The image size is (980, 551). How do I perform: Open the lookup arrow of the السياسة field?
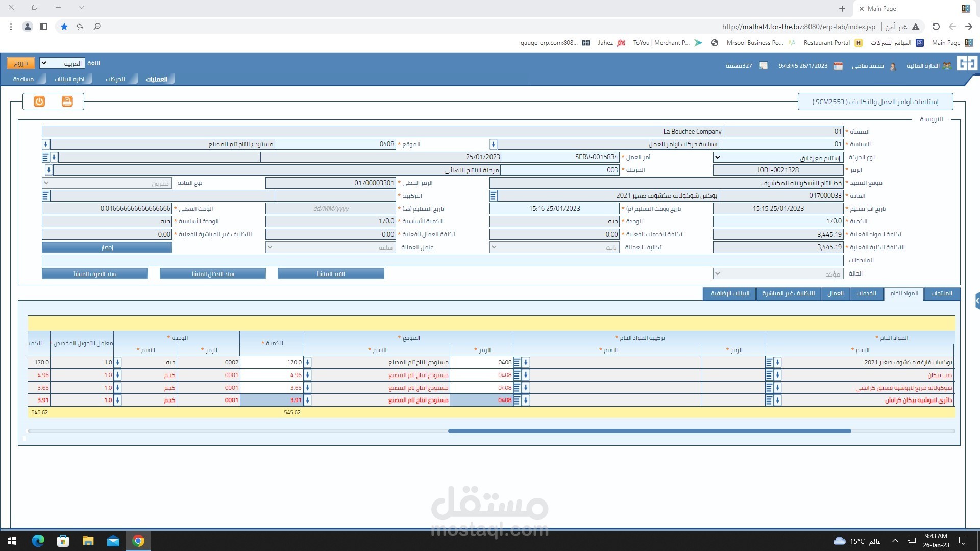(x=493, y=144)
